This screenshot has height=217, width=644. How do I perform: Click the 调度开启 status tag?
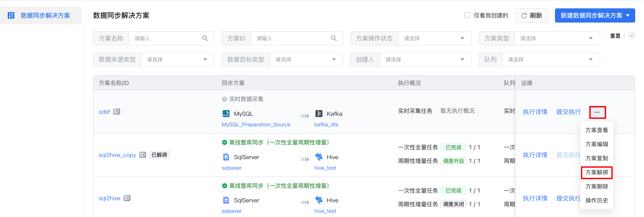454,161
